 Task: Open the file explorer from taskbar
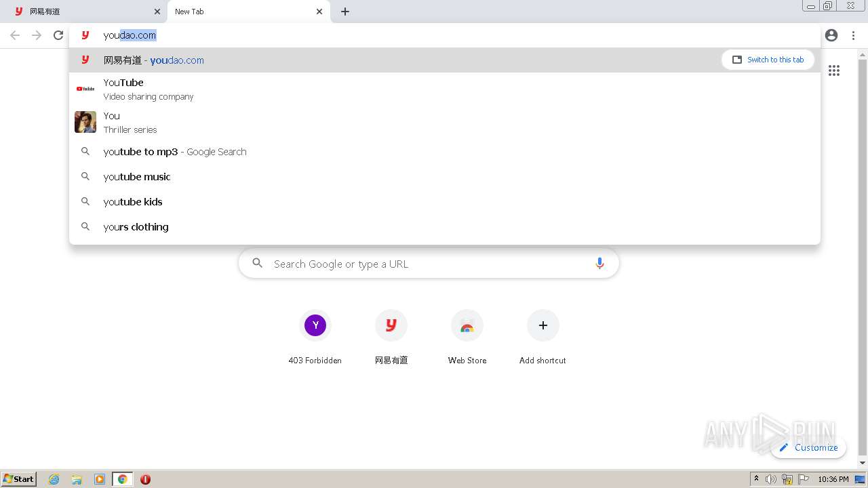77,479
